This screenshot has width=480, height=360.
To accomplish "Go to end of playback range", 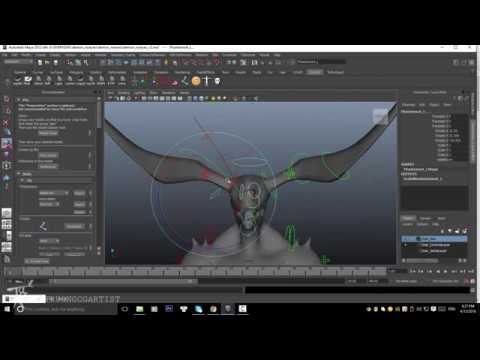I will (x=471, y=272).
